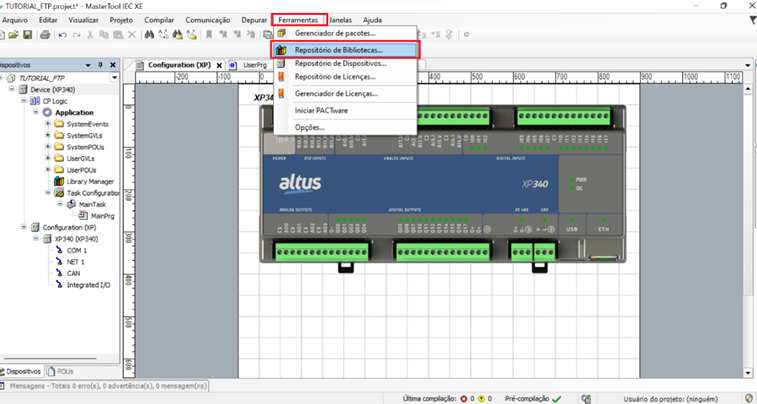Viewport: 757px width, 404px height.
Task: Open the Comunicação menu
Action: point(208,20)
